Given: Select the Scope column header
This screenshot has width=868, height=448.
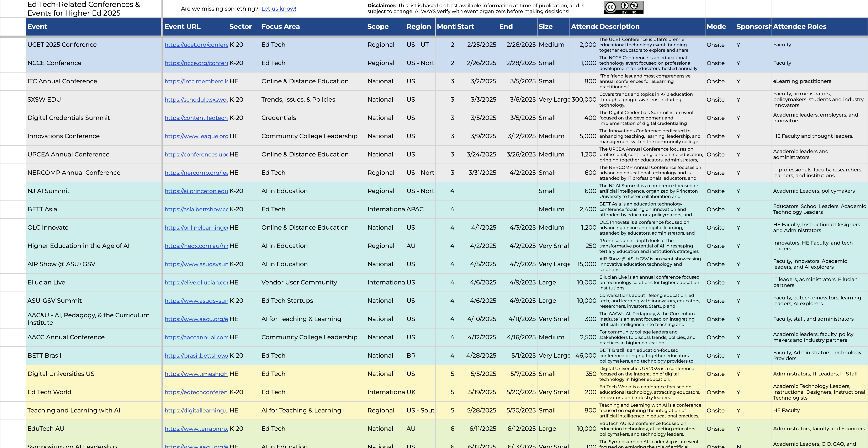Looking at the screenshot, I should click(x=386, y=27).
